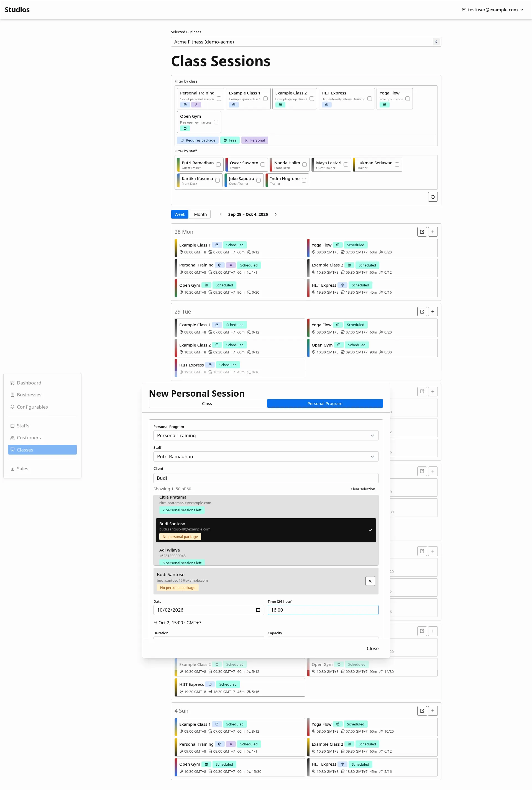
Task: Open the date picker calendar icon
Action: click(258, 610)
